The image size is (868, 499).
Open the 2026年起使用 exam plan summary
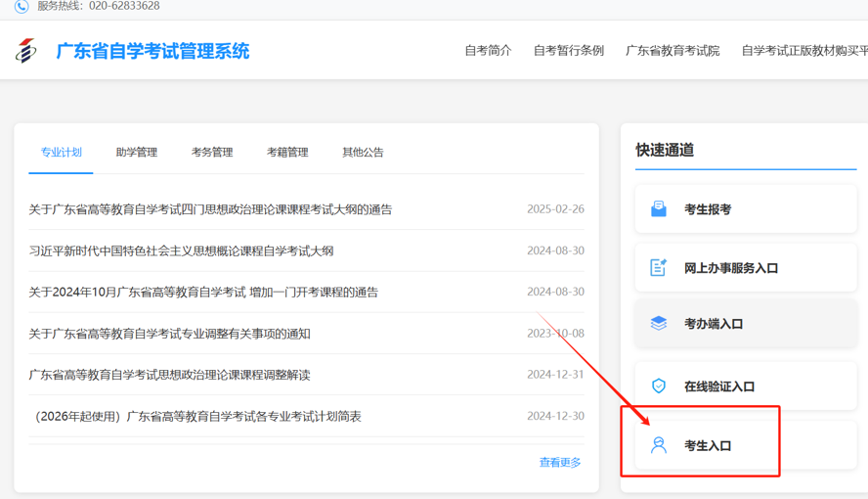[197, 417]
